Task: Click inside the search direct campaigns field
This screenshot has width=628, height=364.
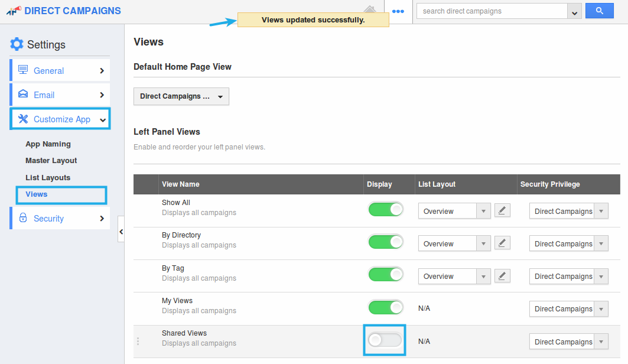Action: [490, 11]
